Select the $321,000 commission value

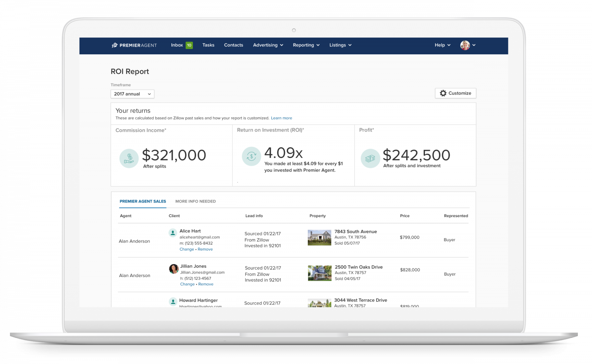[x=174, y=155]
